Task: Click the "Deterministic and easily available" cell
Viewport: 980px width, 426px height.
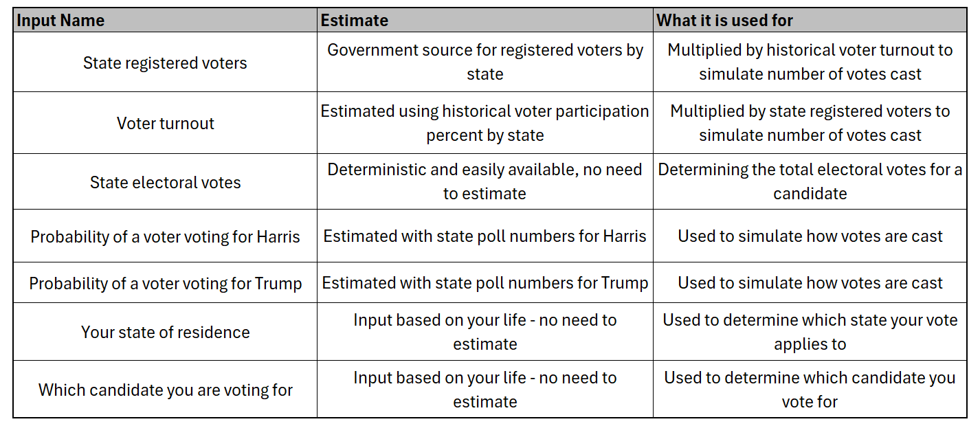Action: click(x=485, y=181)
